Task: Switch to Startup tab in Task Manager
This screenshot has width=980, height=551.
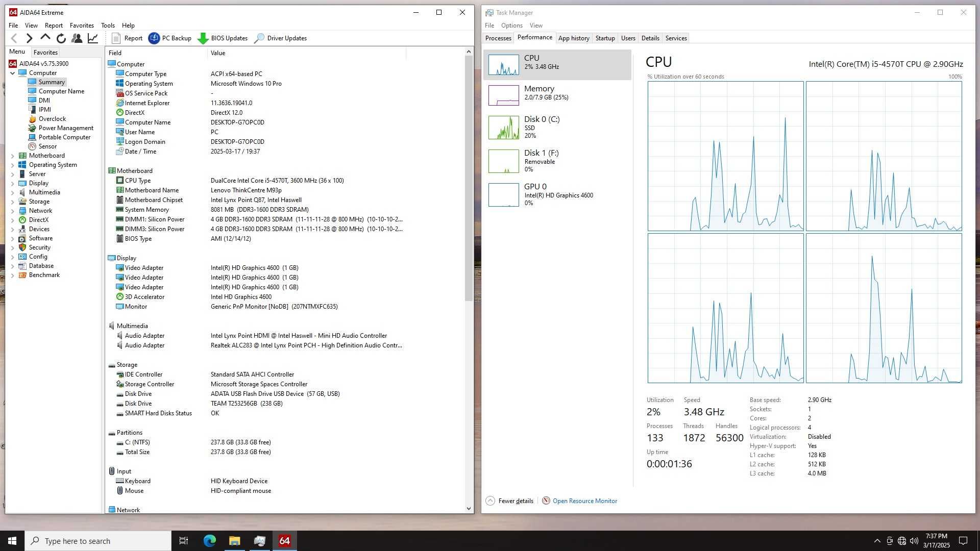Action: pos(605,38)
